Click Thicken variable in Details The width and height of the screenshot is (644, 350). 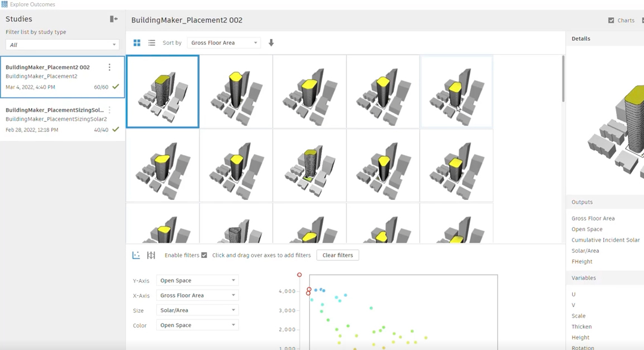pos(582,327)
